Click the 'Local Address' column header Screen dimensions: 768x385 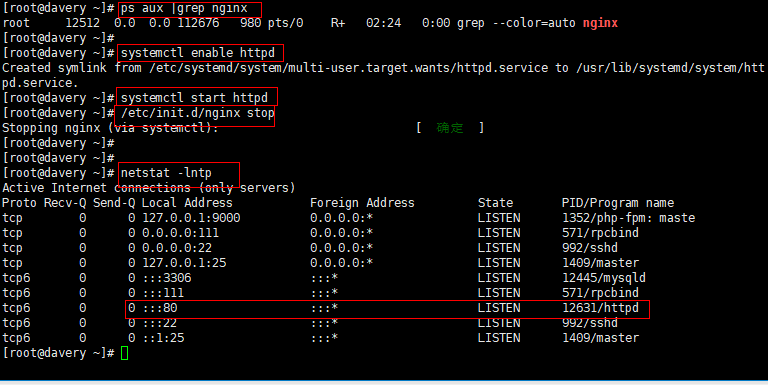point(187,203)
